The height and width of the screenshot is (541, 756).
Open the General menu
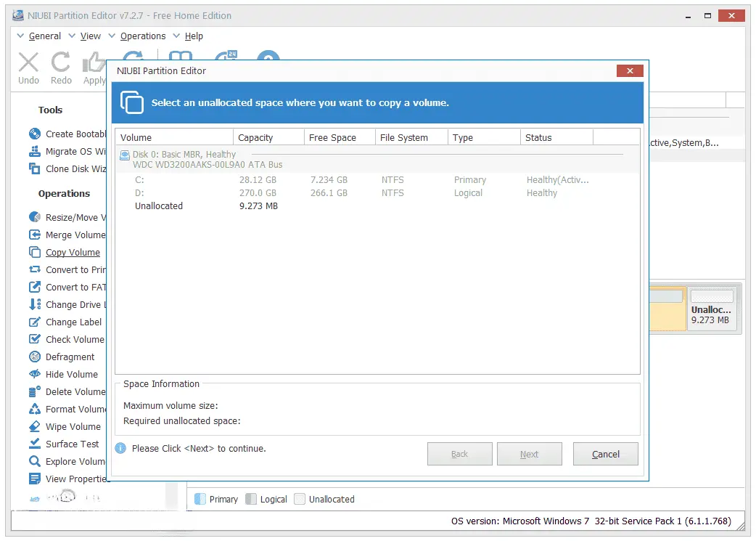click(45, 36)
